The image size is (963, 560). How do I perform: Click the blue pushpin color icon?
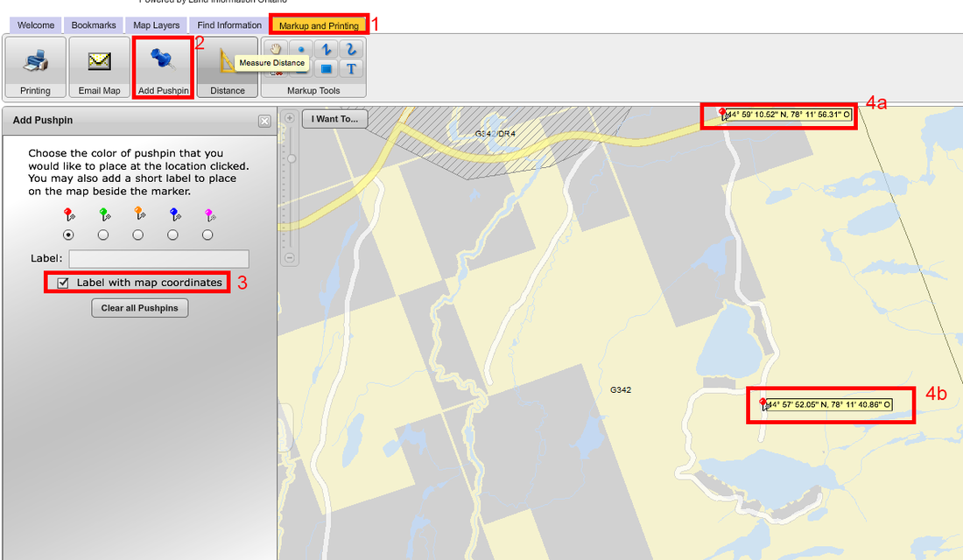pos(175,214)
